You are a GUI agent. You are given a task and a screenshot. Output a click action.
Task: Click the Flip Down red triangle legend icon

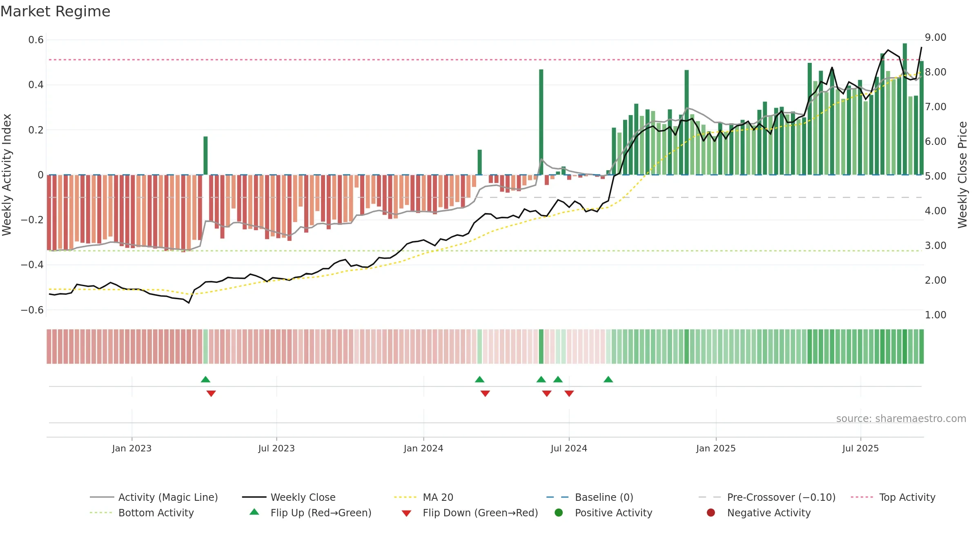coord(406,513)
